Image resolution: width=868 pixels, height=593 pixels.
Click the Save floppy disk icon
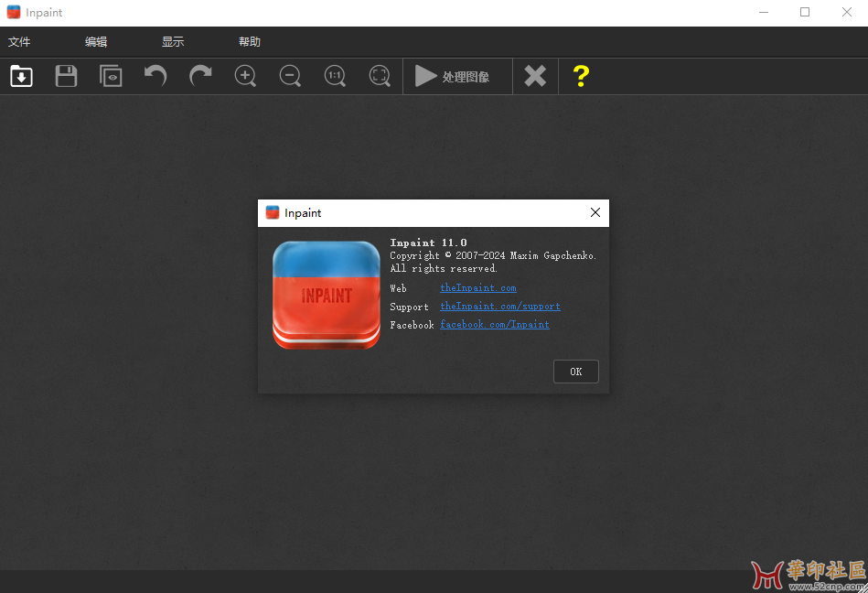(x=66, y=76)
